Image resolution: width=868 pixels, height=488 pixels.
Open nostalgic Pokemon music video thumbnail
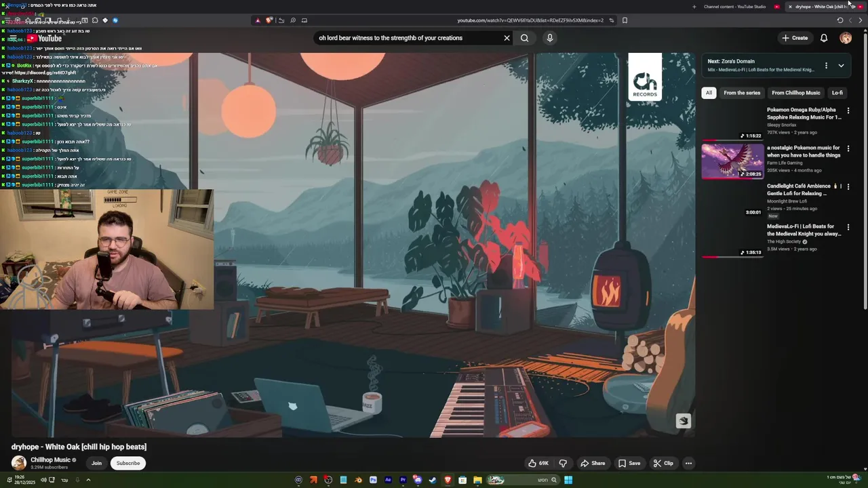(x=732, y=161)
